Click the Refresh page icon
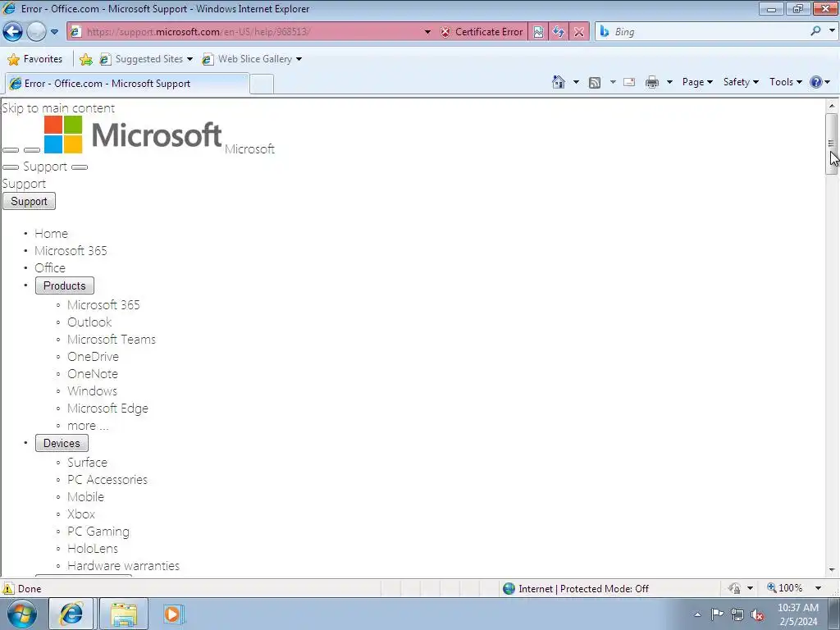Image resolution: width=840 pixels, height=630 pixels. point(558,32)
